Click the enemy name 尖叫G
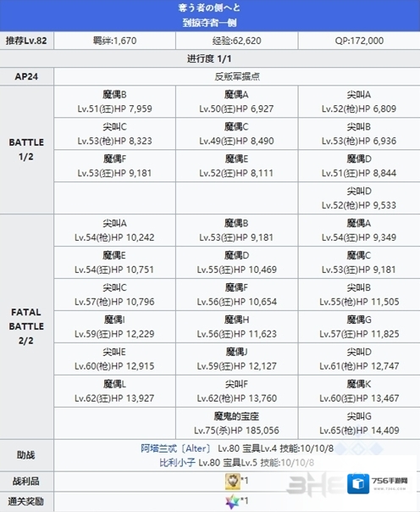 (x=359, y=416)
